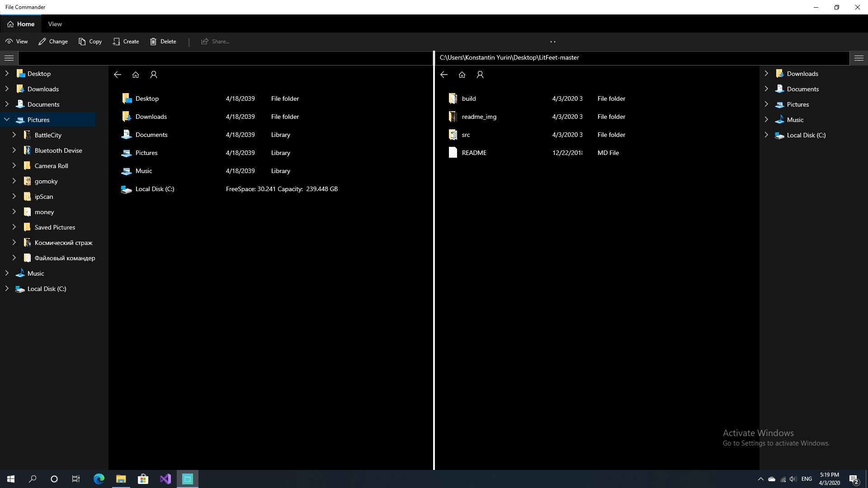The width and height of the screenshot is (868, 488).
Task: Switch to the View tab
Action: [55, 24]
